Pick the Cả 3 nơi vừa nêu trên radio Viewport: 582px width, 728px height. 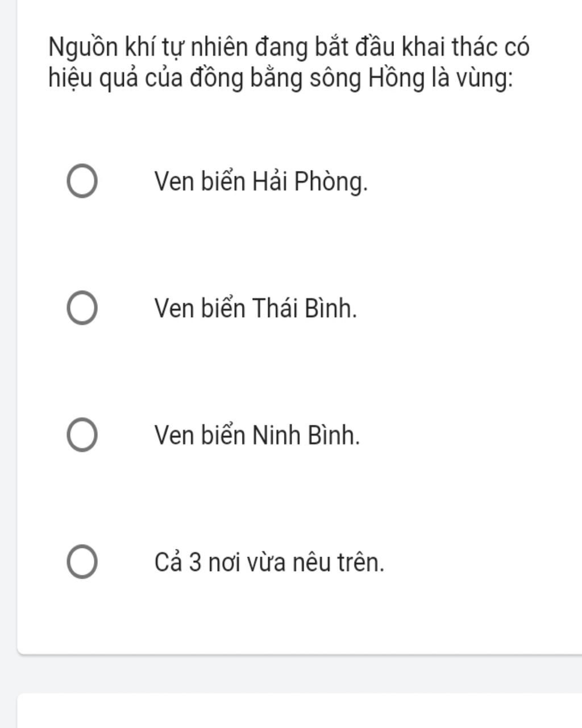82,562
